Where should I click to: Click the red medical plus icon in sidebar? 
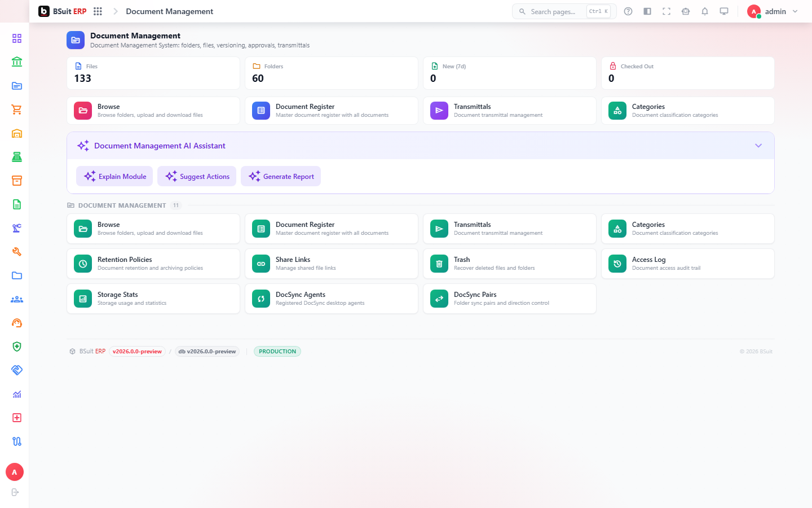tap(17, 418)
